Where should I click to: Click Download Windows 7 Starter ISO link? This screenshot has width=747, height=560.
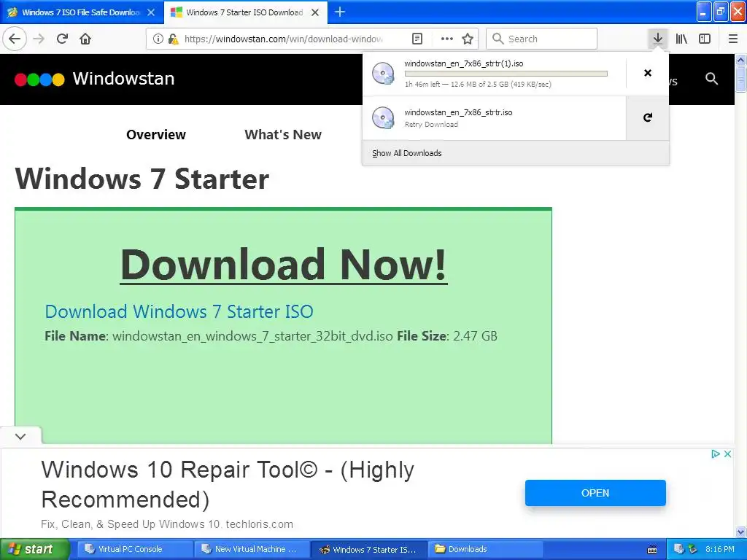179,311
